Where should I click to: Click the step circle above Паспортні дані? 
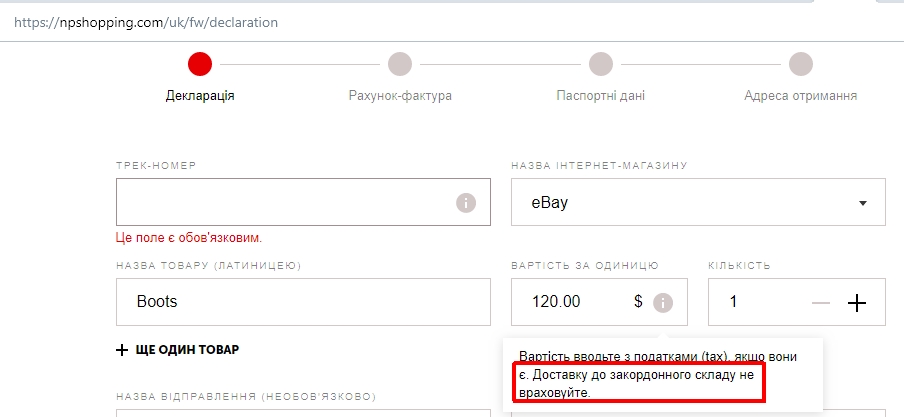tap(600, 64)
